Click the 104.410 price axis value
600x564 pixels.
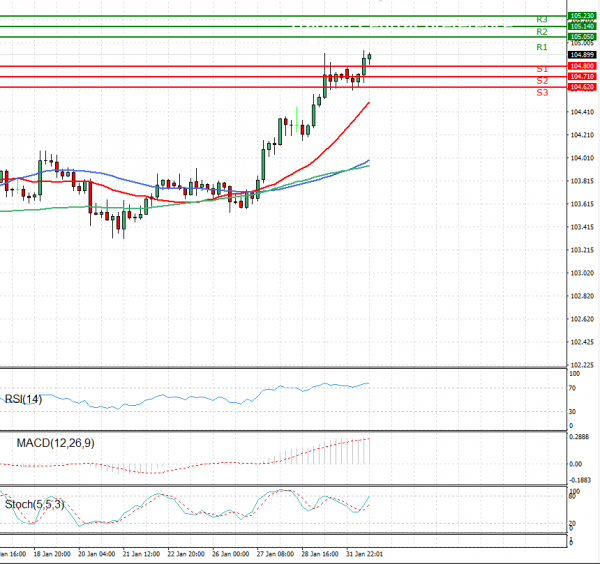pos(582,112)
